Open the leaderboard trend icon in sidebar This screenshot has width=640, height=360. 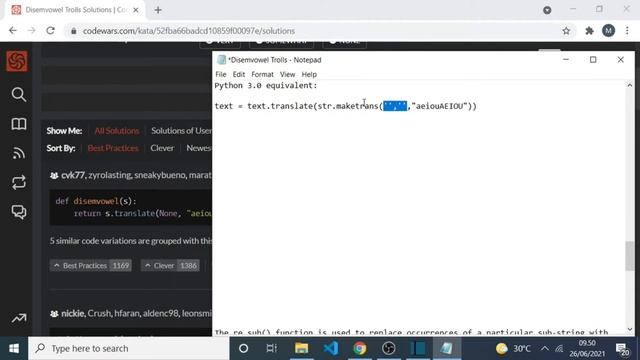18,318
